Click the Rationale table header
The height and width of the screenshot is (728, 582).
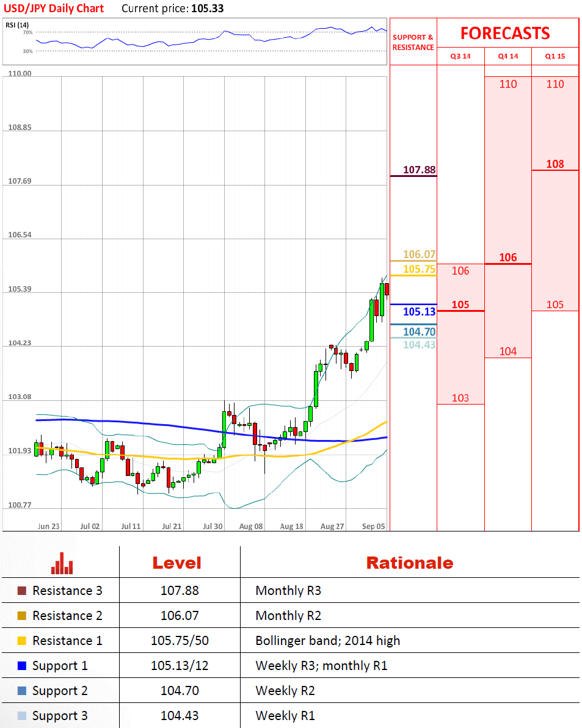tap(410, 563)
